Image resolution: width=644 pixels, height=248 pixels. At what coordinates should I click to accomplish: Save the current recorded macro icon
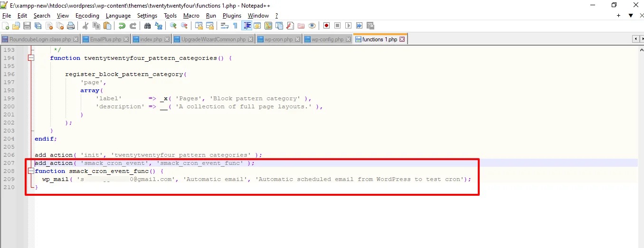click(370, 26)
